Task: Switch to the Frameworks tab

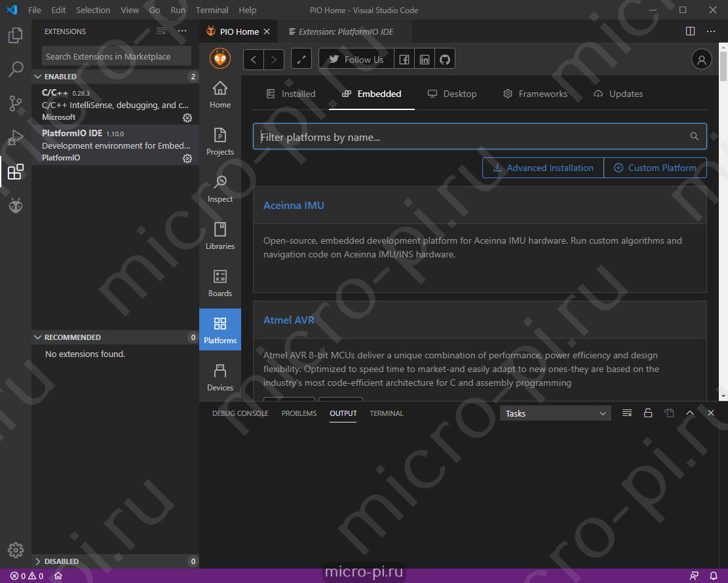Action: [535, 94]
